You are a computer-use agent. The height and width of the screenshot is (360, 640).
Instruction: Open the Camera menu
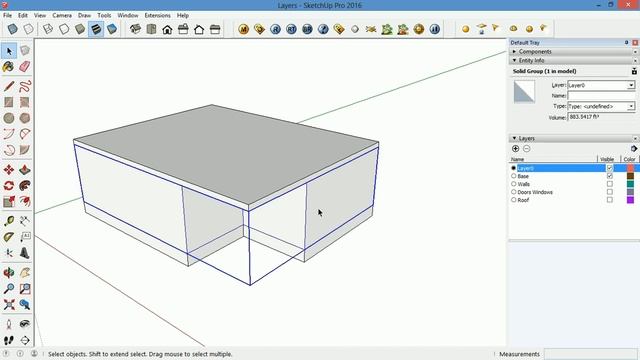click(x=62, y=15)
